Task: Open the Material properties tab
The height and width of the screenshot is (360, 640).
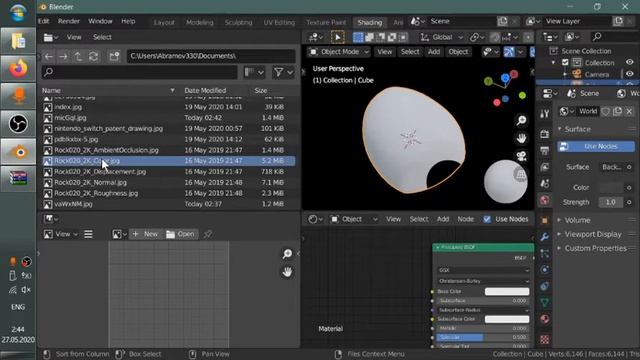Action: [x=544, y=319]
